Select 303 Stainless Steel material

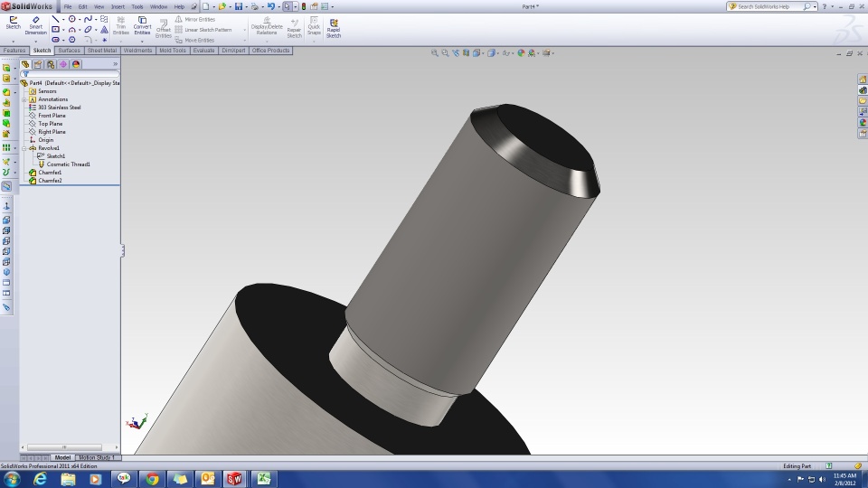[x=60, y=108]
